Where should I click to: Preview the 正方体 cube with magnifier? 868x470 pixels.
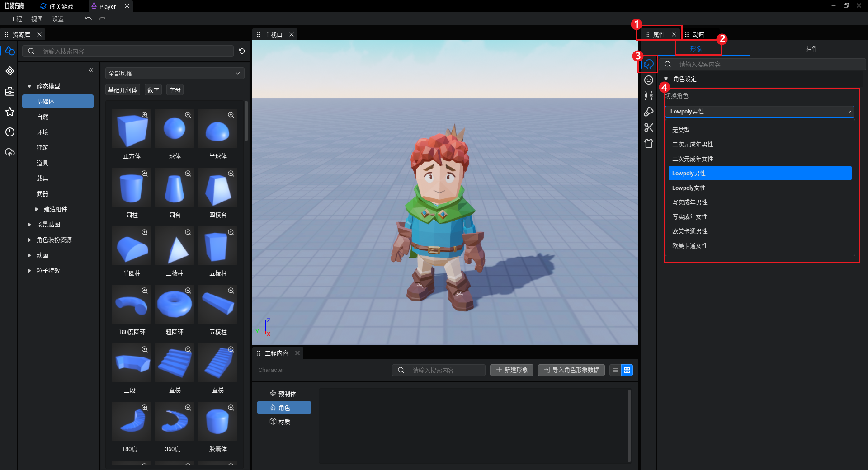pos(145,115)
